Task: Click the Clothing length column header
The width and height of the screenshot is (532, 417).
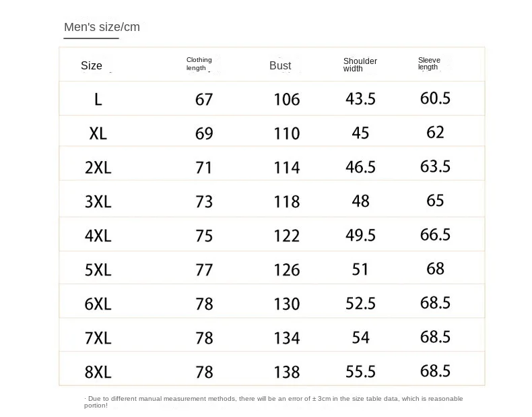Action: coord(199,64)
